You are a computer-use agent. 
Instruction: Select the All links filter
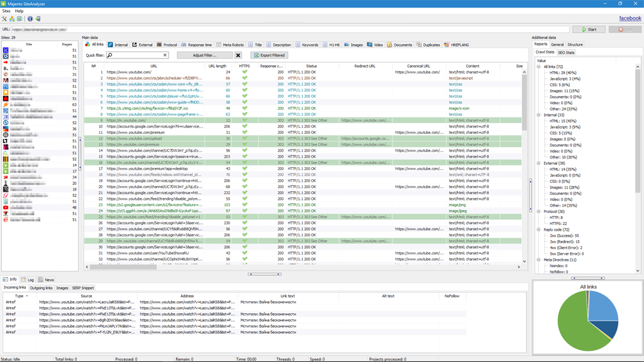(89, 45)
